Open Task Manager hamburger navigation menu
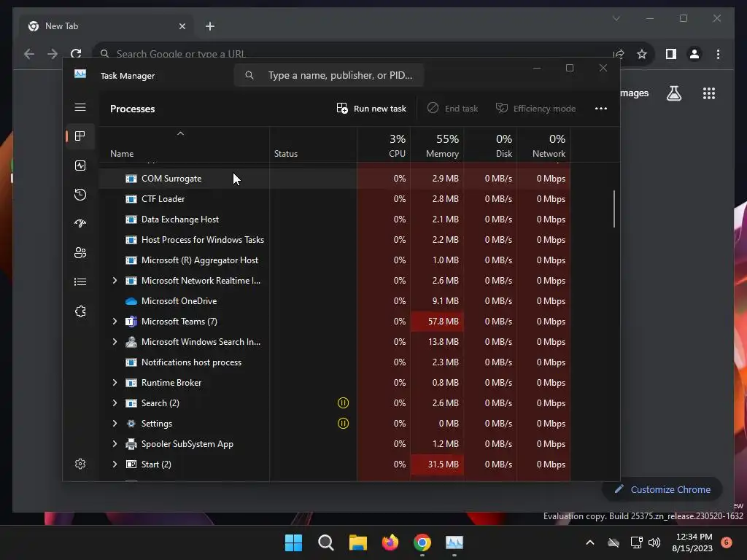The image size is (747, 560). pyautogui.click(x=80, y=107)
